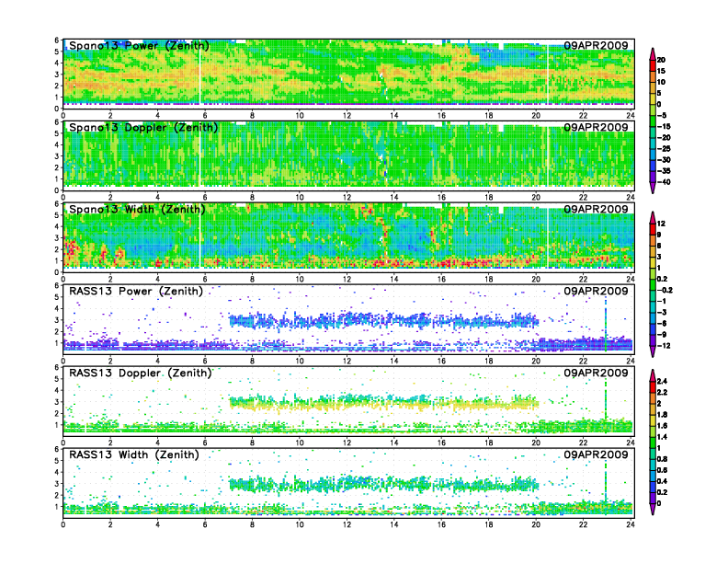Click hour tick "8" under Spano13 Doppler panel
This screenshot has width=728, height=563.
click(252, 198)
